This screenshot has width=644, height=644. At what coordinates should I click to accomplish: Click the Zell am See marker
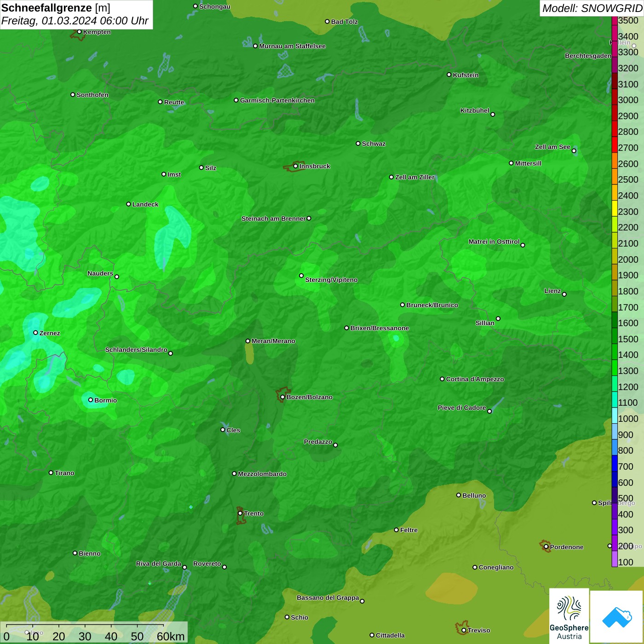point(574,151)
